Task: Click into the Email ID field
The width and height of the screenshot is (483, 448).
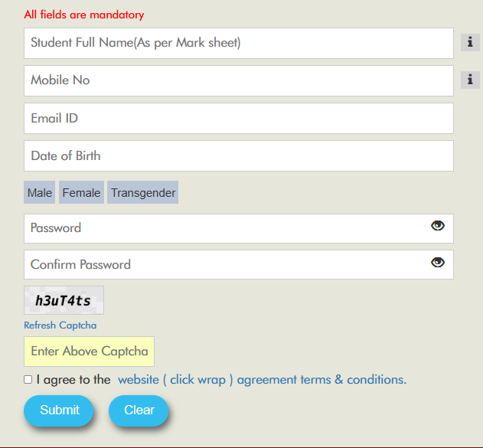Action: coord(238,119)
